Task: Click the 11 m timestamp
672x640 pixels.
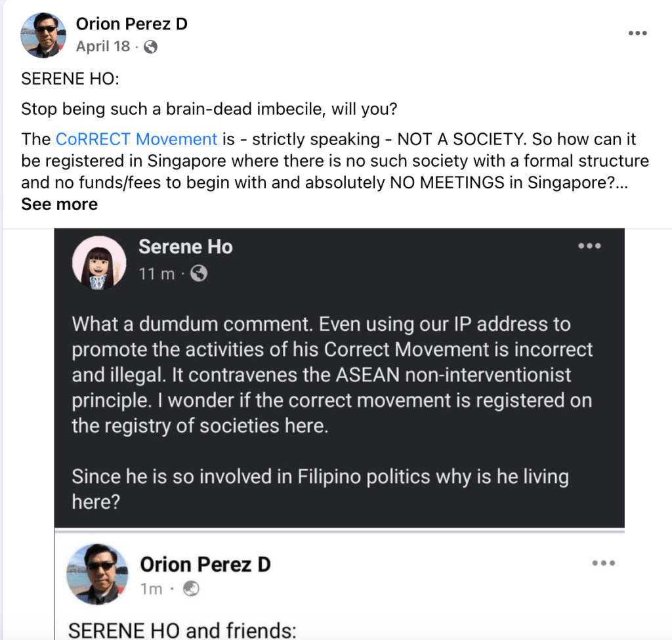Action: click(x=157, y=274)
